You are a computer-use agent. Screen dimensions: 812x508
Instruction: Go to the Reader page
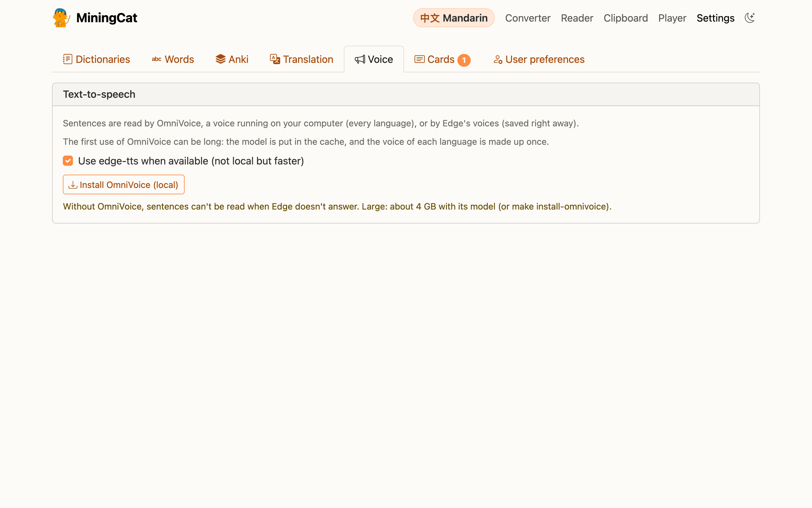coord(577,18)
